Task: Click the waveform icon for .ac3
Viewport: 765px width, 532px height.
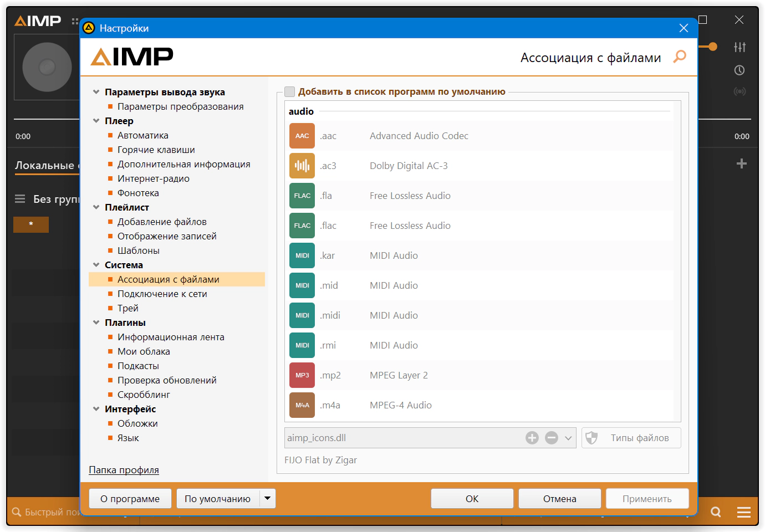Action: [x=302, y=166]
